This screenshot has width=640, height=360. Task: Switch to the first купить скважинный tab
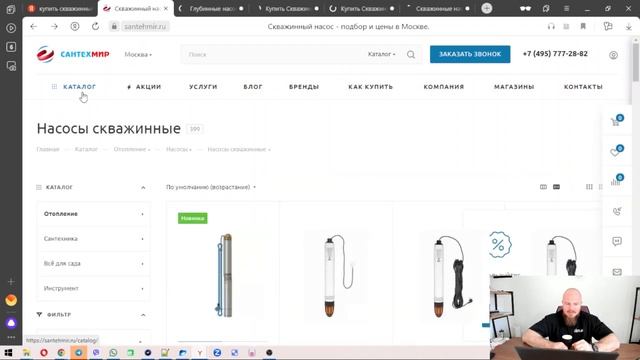[60, 8]
